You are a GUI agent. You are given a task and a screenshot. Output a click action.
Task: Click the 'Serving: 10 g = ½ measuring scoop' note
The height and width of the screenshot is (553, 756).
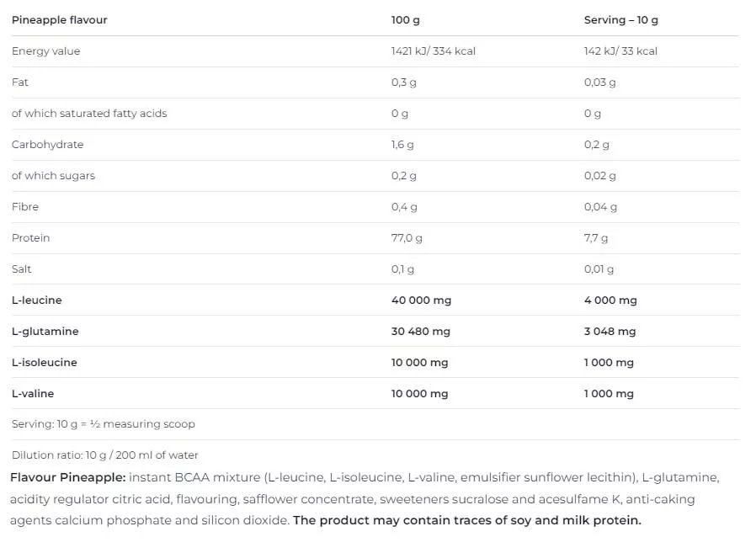pyautogui.click(x=104, y=424)
